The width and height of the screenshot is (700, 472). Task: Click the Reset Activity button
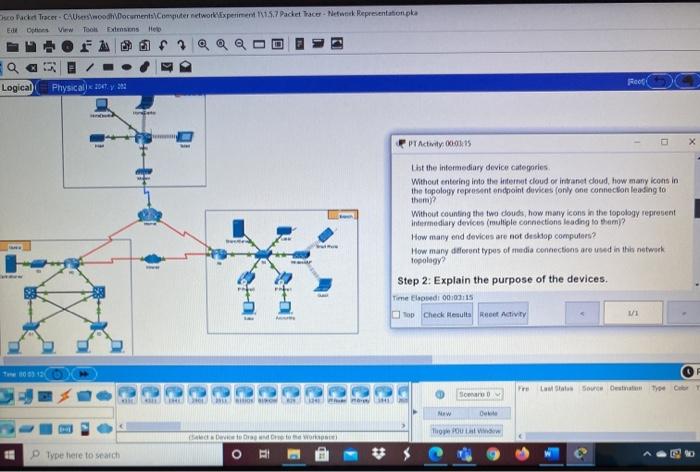(x=503, y=314)
